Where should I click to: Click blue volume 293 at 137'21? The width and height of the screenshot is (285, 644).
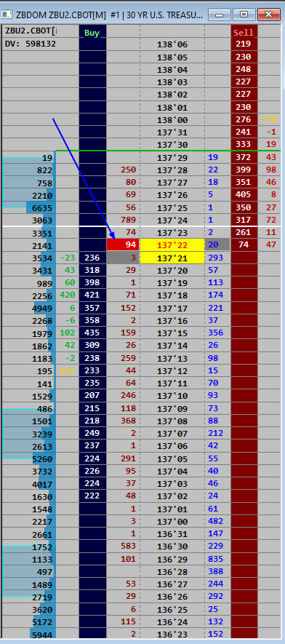tap(216, 258)
